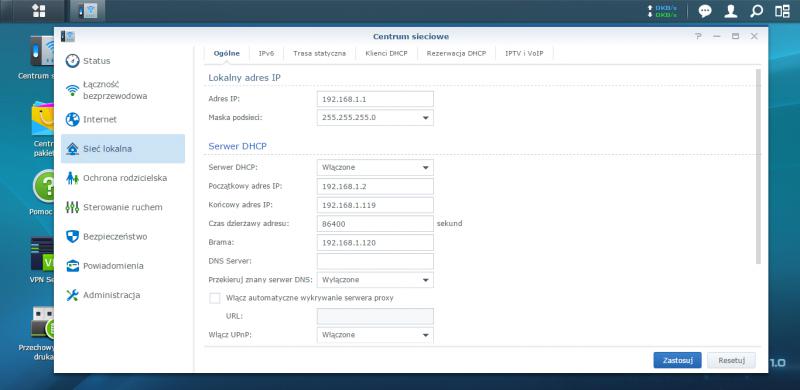Open the user account options icon
This screenshot has width=800, height=390.
click(x=731, y=11)
